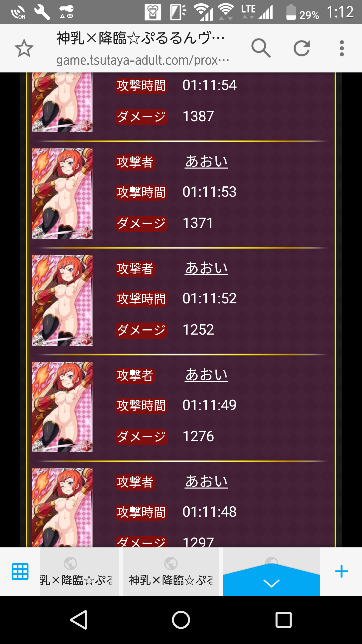This screenshot has width=362, height=644.
Task: Add a new tab with the plus icon
Action: [x=341, y=571]
